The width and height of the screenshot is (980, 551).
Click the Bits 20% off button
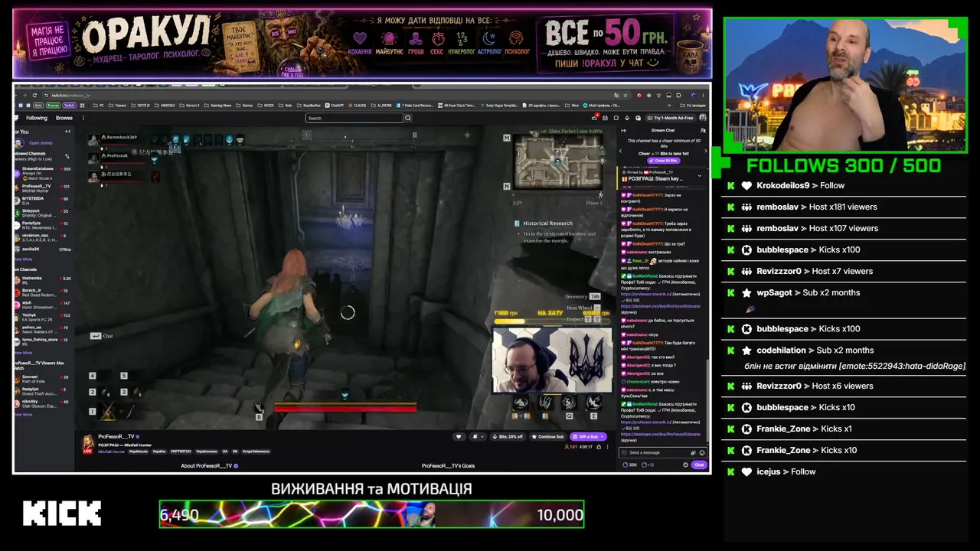508,436
